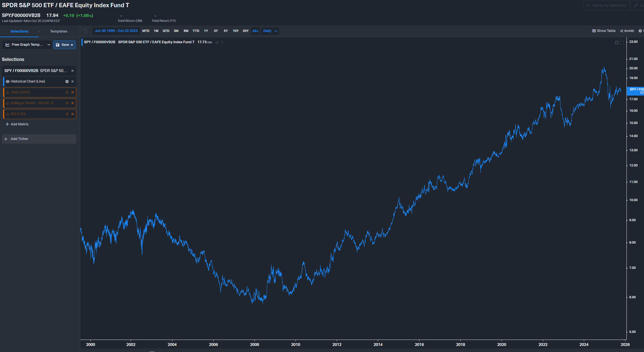644x352 pixels.
Task: Open the Save button dropdown arrow
Action: click(72, 45)
